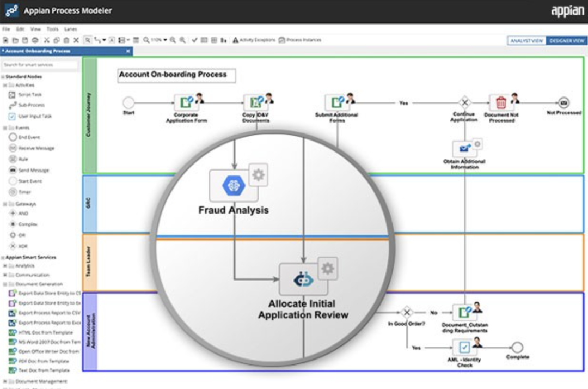Click the Script Task node icon
This screenshot has width=588, height=389.
[x=12, y=95]
